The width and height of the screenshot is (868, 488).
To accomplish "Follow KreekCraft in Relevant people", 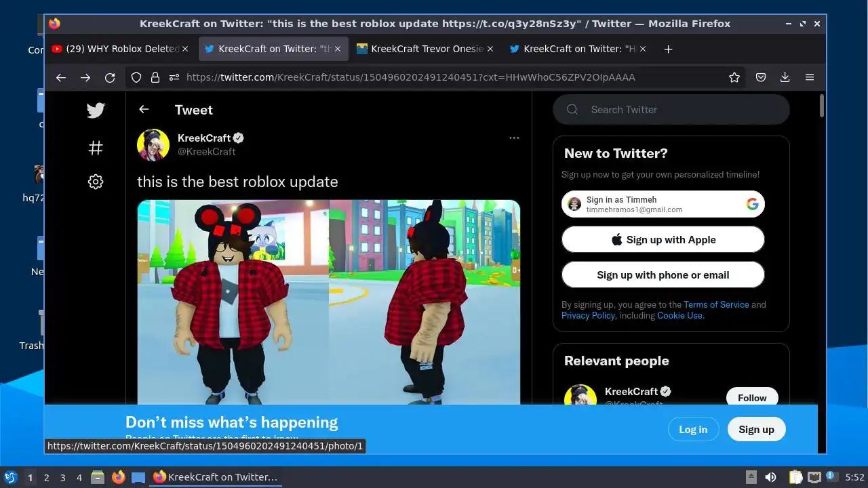I will 752,397.
